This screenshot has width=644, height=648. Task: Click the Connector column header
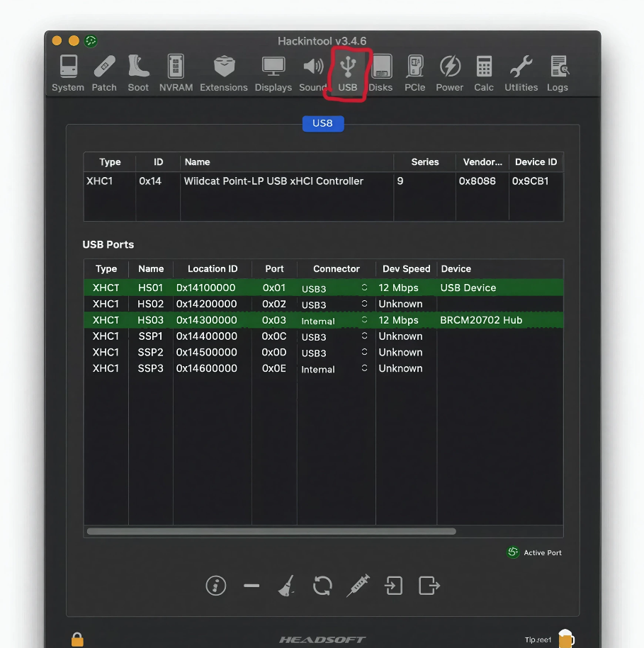point(337,268)
